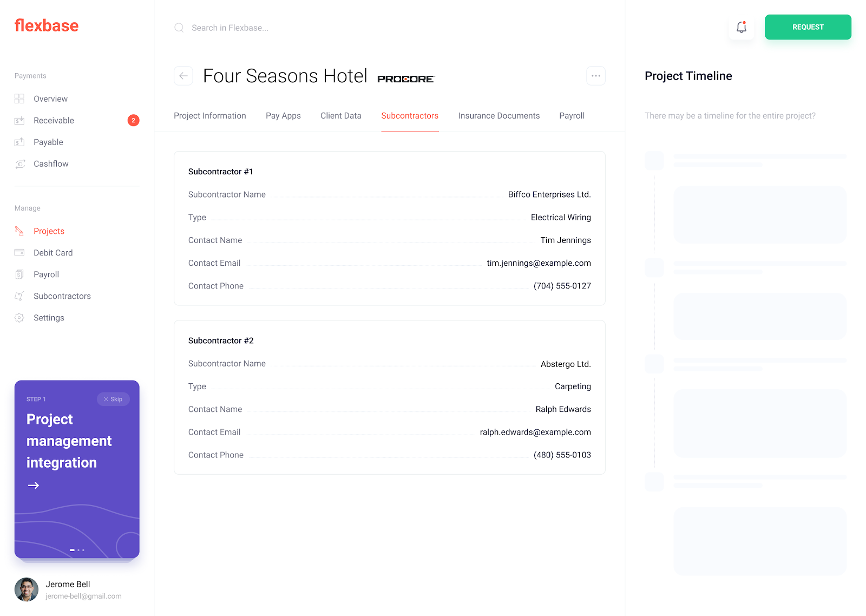866x616 pixels.
Task: Click the STEP 1 label
Action: (x=36, y=399)
